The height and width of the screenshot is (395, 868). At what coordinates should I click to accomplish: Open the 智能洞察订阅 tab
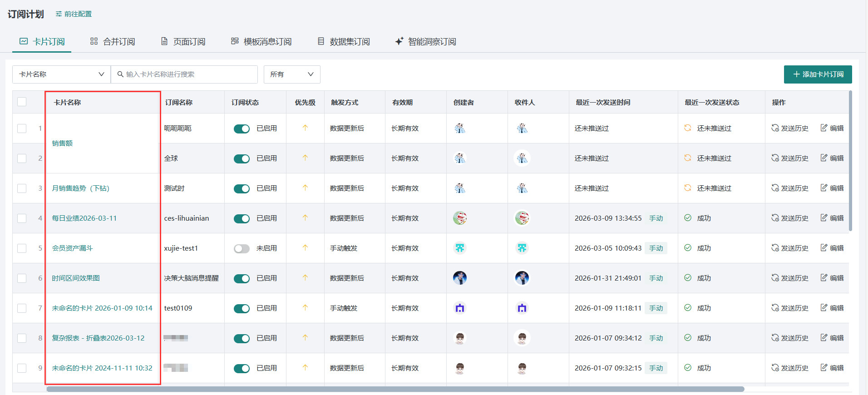[x=425, y=42]
